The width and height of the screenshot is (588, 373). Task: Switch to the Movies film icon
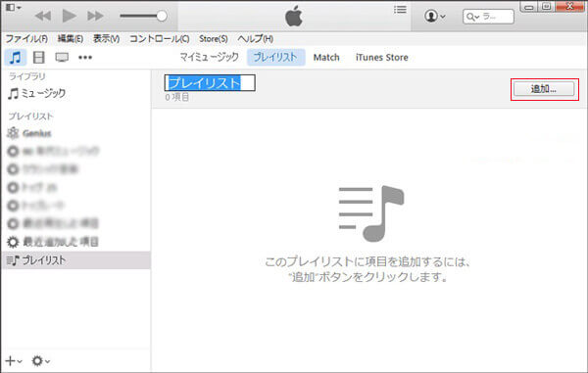click(x=38, y=58)
